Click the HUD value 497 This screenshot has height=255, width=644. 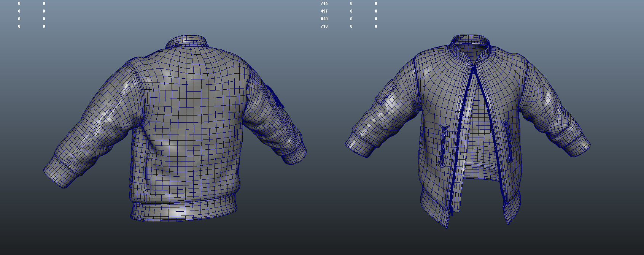coord(324,11)
